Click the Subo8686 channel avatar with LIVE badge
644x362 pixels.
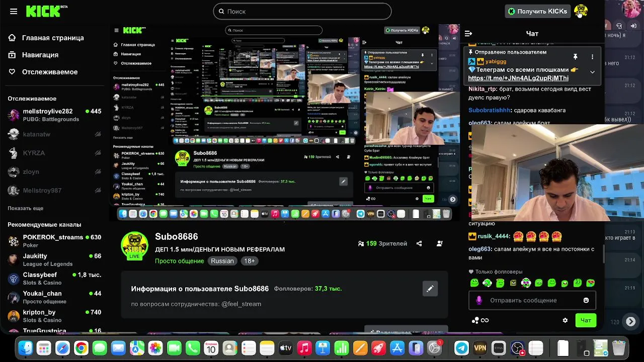(x=134, y=246)
